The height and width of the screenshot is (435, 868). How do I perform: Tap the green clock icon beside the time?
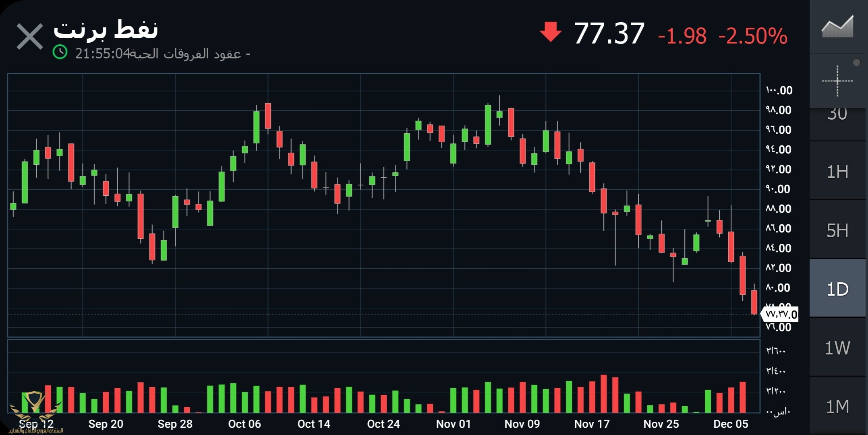coord(60,52)
